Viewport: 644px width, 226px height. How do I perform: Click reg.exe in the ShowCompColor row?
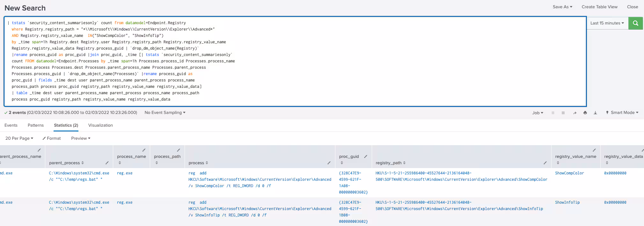[x=125, y=173]
